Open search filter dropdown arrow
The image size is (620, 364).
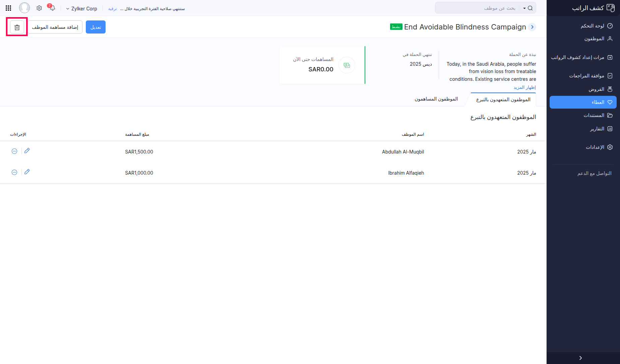tap(524, 8)
